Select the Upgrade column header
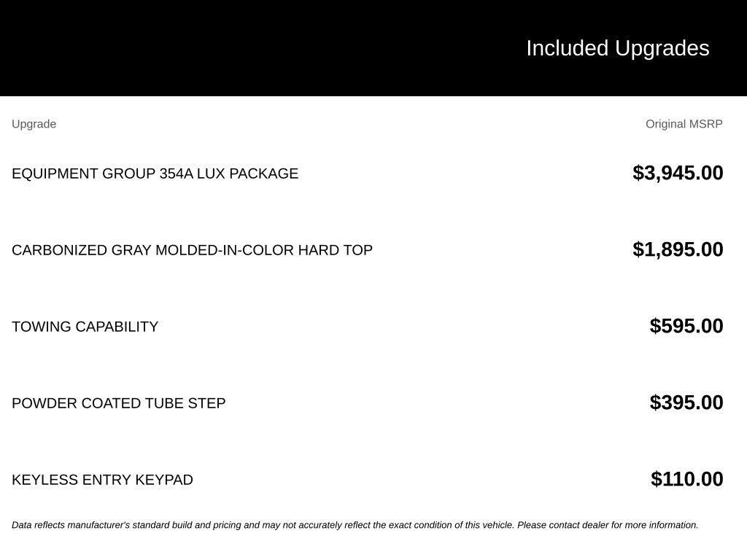The width and height of the screenshot is (747, 560). pos(34,124)
